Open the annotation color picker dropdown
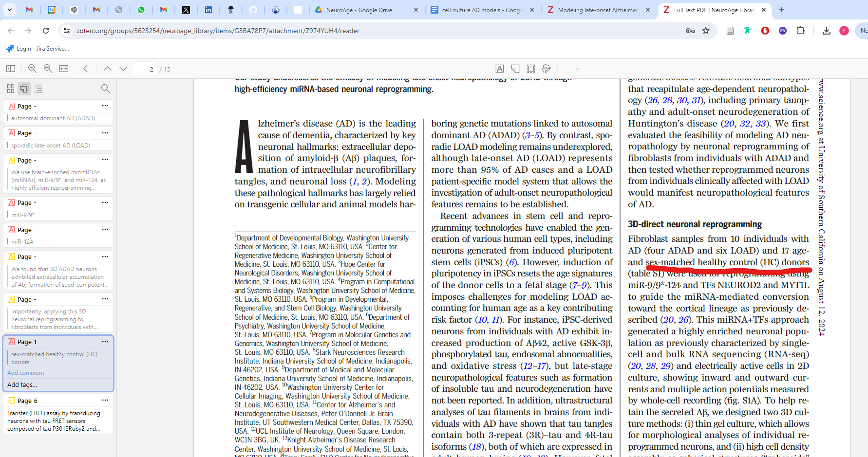 click(572, 69)
